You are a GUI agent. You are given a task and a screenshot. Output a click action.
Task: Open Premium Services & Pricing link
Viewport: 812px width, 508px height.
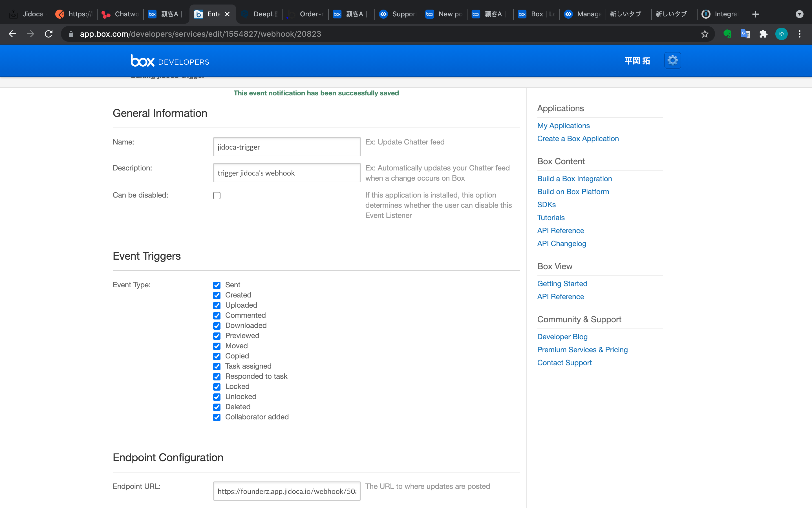point(582,350)
